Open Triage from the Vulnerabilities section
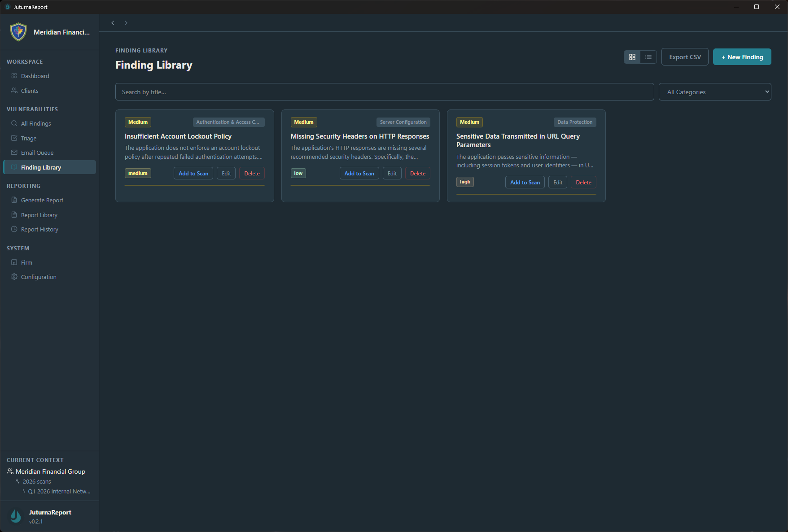The image size is (788, 532). click(14, 138)
